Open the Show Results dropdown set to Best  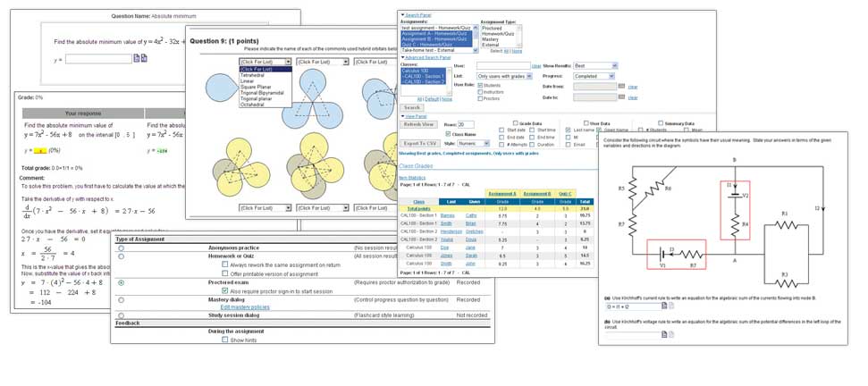[595, 66]
